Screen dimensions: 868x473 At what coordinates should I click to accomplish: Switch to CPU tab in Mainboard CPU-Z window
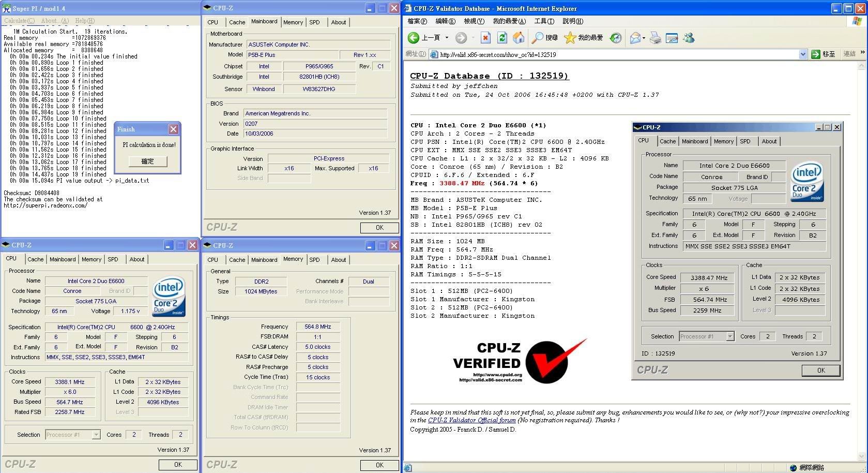(213, 22)
